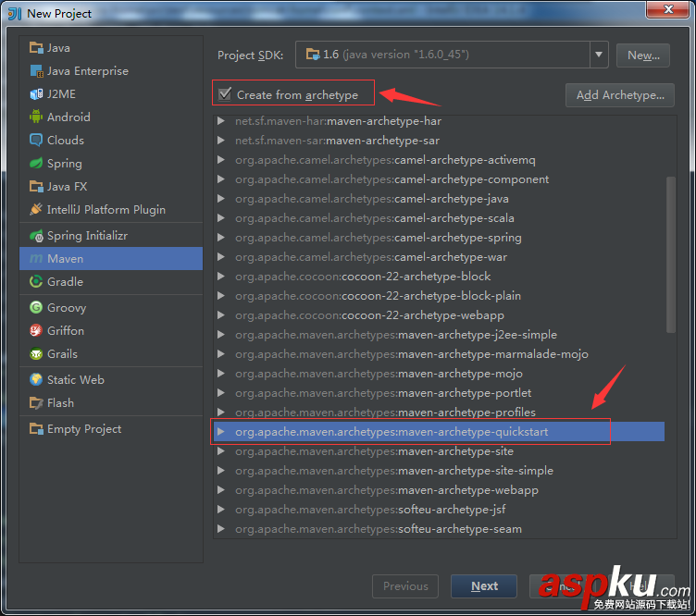Expand the cocoon-22-archetype-block node
Viewport: 696px width, 616px height.
[220, 277]
